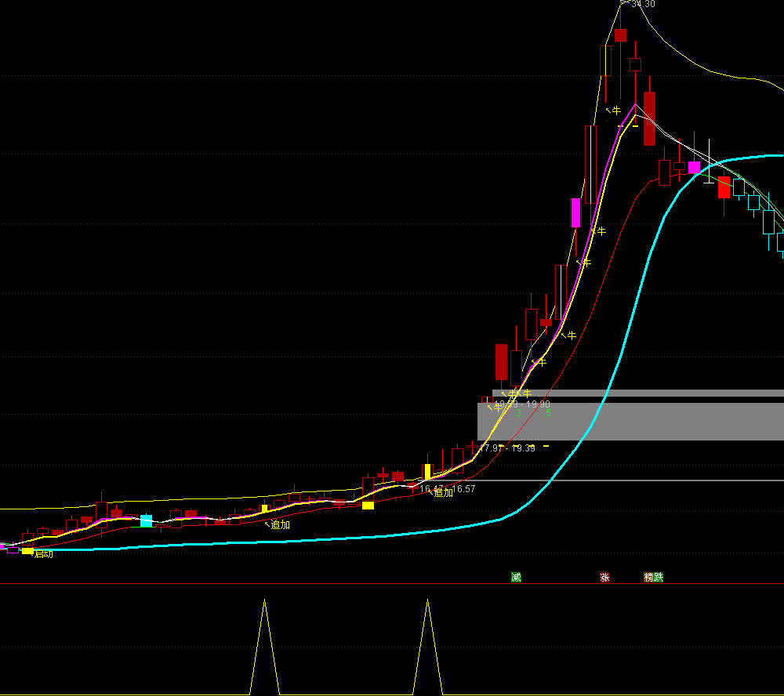Click the 17.97 - 19.39 price range label
This screenshot has width=784, height=696.
pos(507,448)
